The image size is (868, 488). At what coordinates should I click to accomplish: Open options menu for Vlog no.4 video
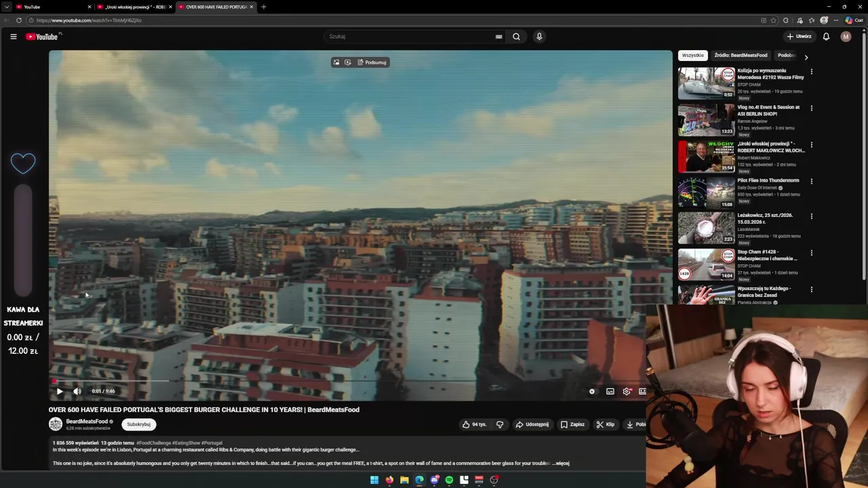point(812,108)
